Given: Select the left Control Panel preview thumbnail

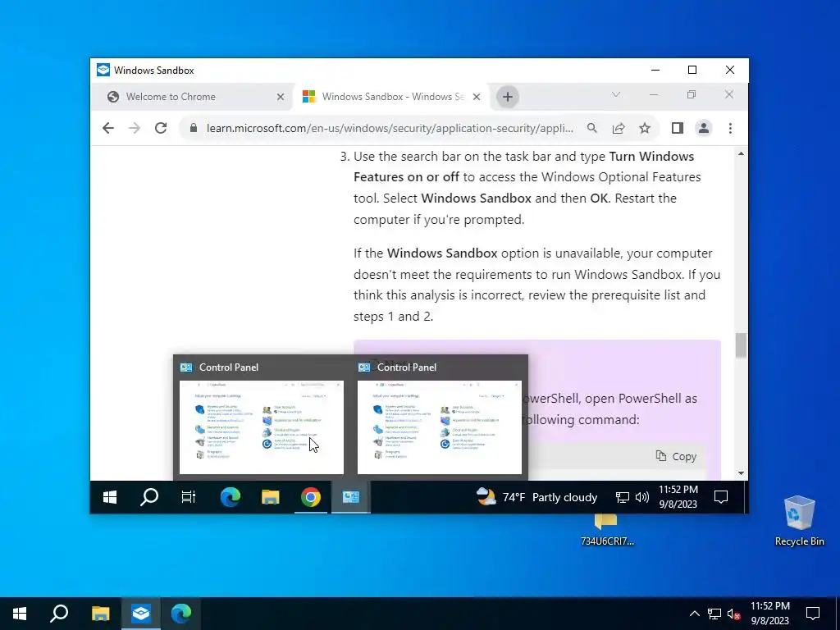Looking at the screenshot, I should [262, 427].
